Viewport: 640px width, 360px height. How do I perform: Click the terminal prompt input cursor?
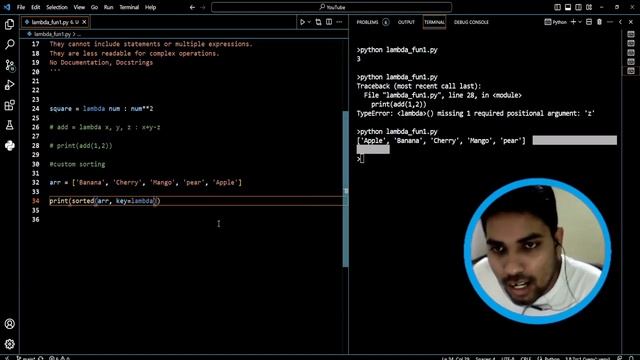[x=362, y=159]
